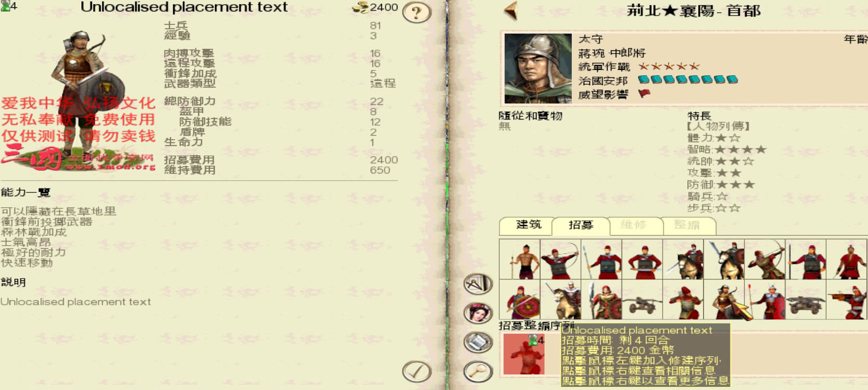The height and width of the screenshot is (390, 868).
Task: Select the drawn-bow archer in red cap
Action: [560, 259]
